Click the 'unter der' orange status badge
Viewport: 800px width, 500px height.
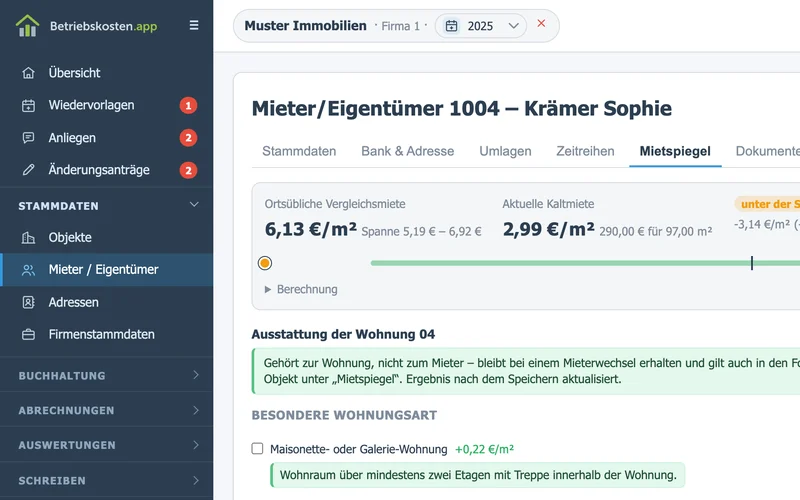click(x=767, y=204)
